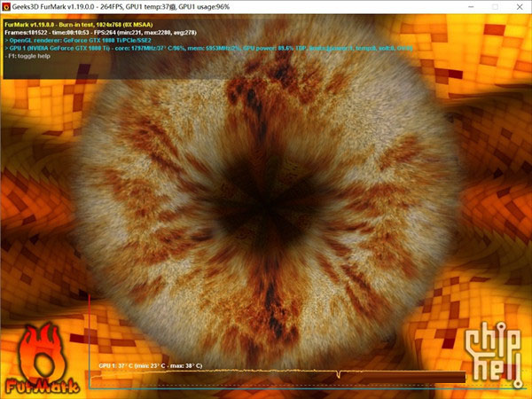This screenshot has width=532, height=399.
Task: Click the FurMark app icon in title bar
Action: 6,7
